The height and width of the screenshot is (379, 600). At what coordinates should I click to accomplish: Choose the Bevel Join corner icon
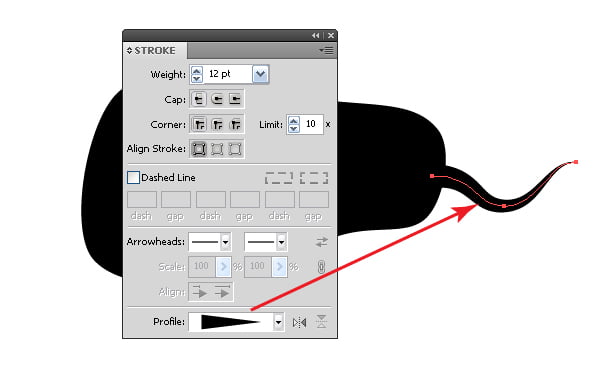click(235, 124)
